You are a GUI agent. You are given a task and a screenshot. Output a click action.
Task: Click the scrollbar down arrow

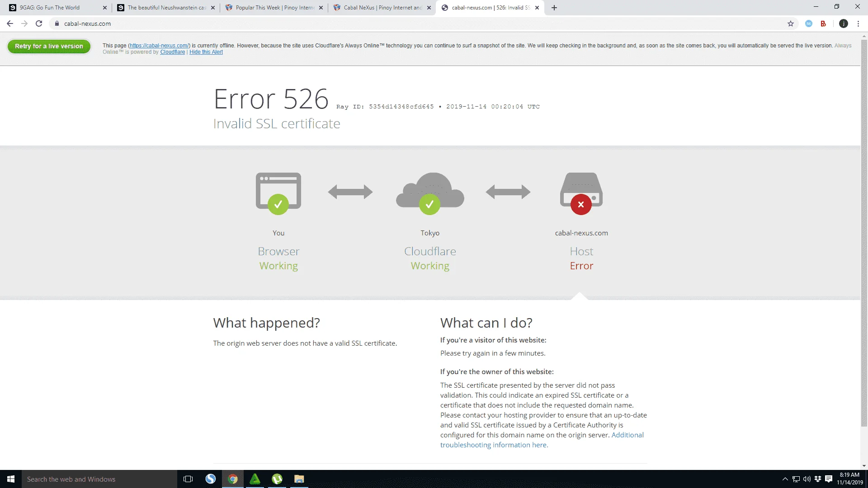point(864,466)
